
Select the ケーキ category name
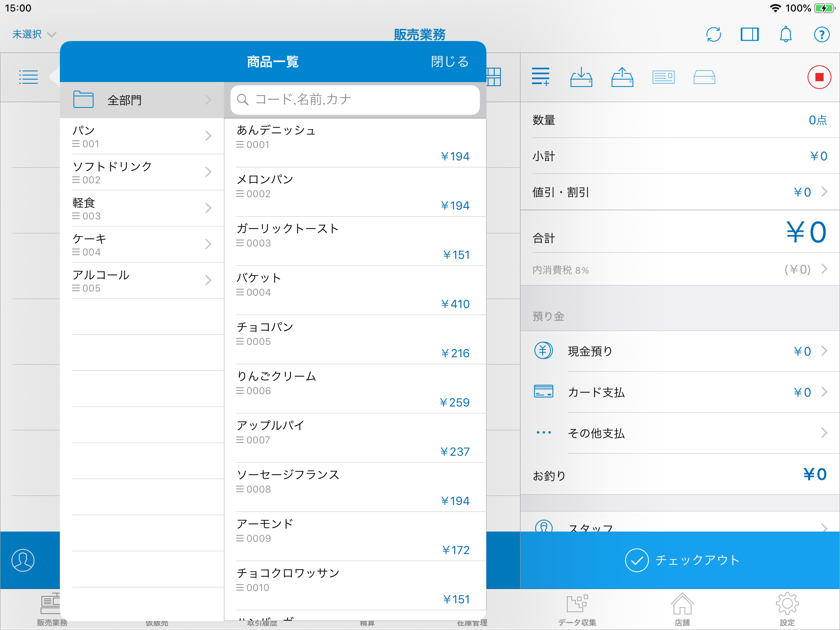[x=89, y=239]
